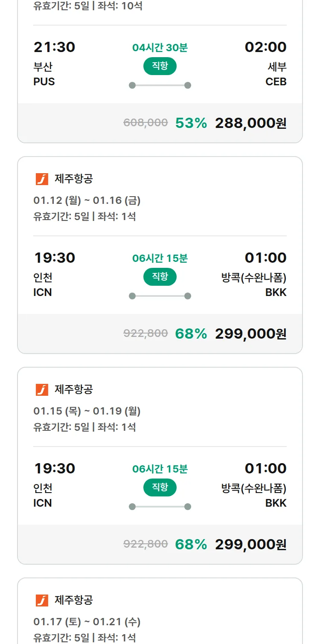Open the 01.15 (목) ~ 01.19 (월) date range
Image resolution: width=320 pixels, height=644 pixels.
pos(87,411)
